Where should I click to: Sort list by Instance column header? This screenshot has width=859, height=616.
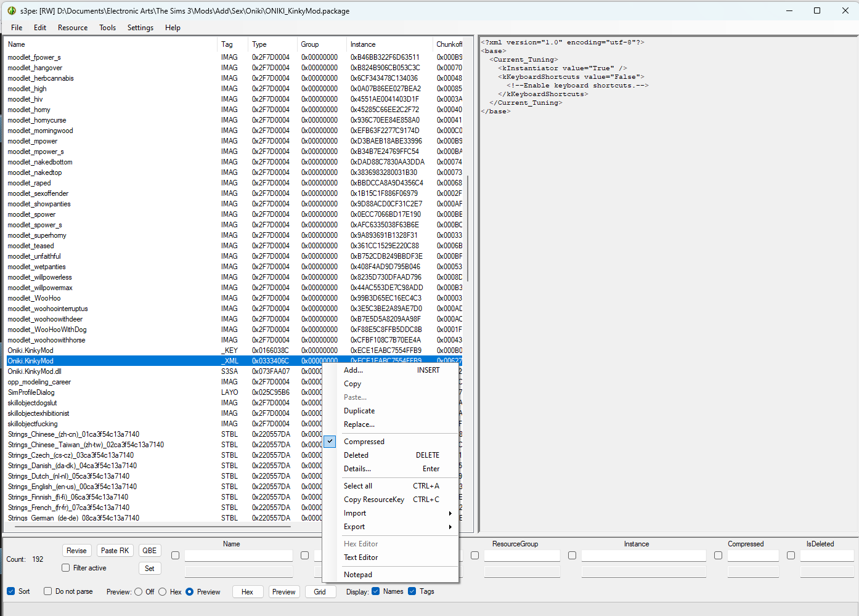[x=363, y=44]
